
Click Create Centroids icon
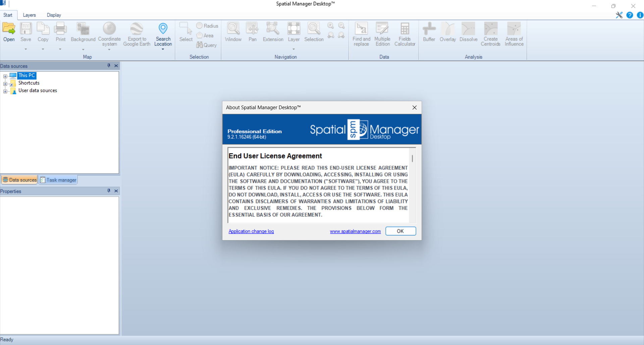(491, 29)
